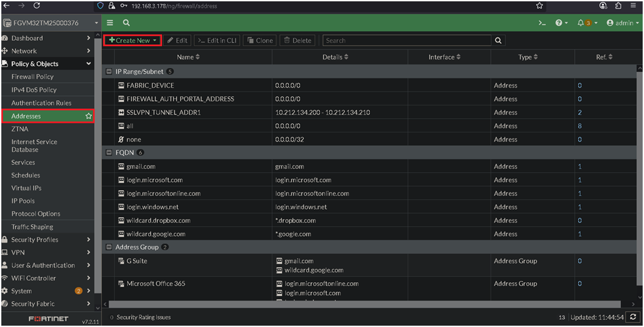Screen dimensions: 644x327
Task: Click Edit in CLI button
Action: coord(217,40)
